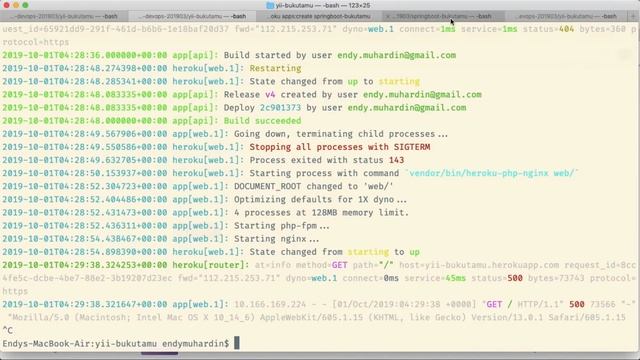Click 'State changed from up to starting' line
Screen dimensions: 640x360
(335, 81)
